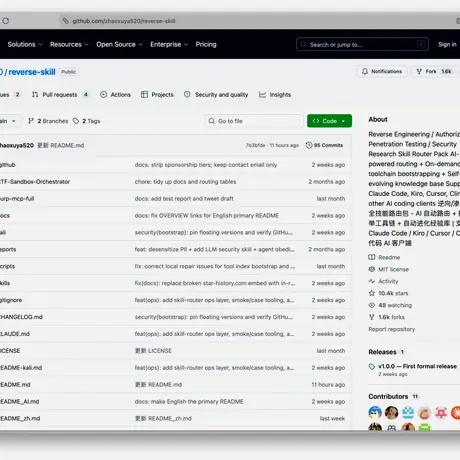The width and height of the screenshot is (460, 460).
Task: Open commit 'docs: make English the primary README'
Action: [189, 402]
